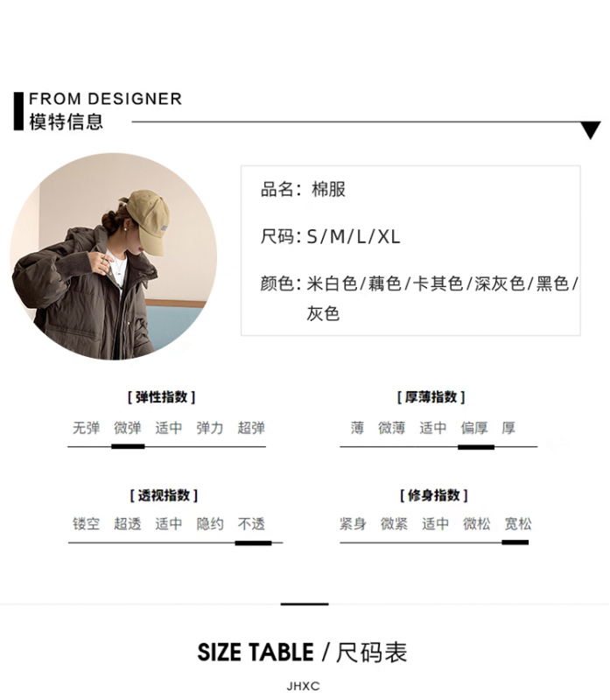Click the circular model photo

click(114, 256)
